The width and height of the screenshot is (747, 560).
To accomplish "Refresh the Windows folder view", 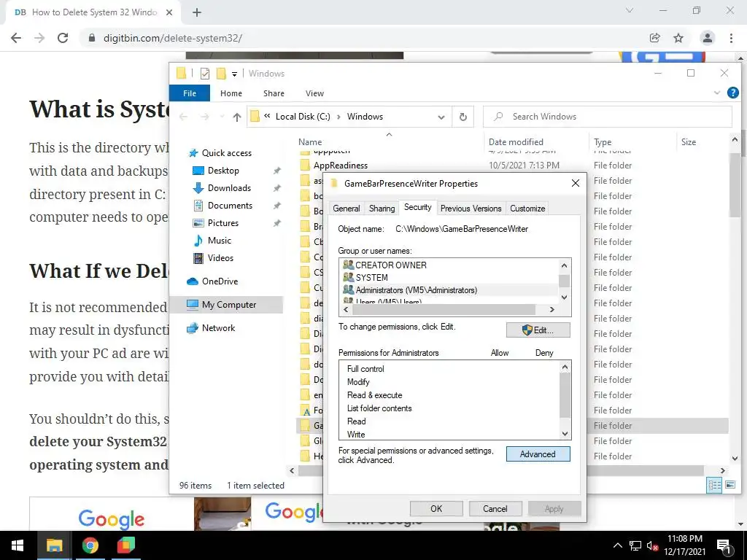I will tap(463, 117).
